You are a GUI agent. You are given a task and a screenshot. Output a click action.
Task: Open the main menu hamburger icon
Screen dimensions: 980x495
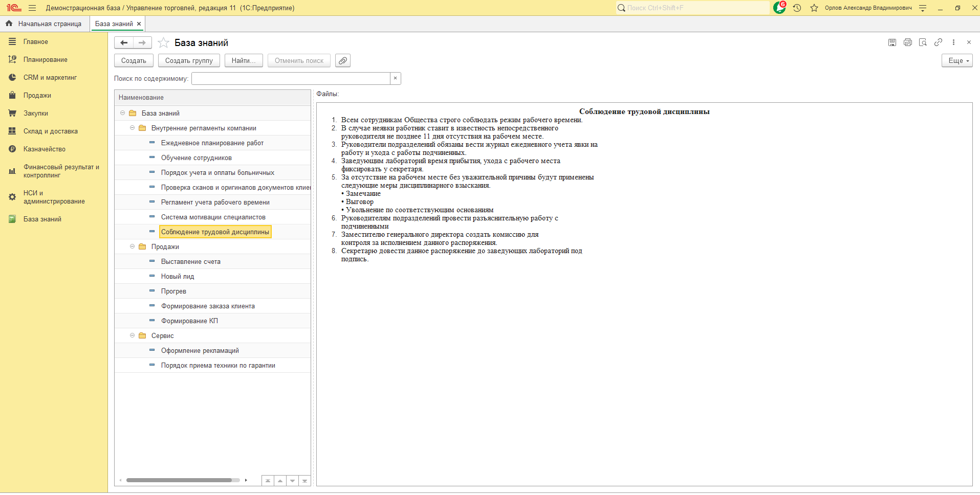pyautogui.click(x=32, y=8)
